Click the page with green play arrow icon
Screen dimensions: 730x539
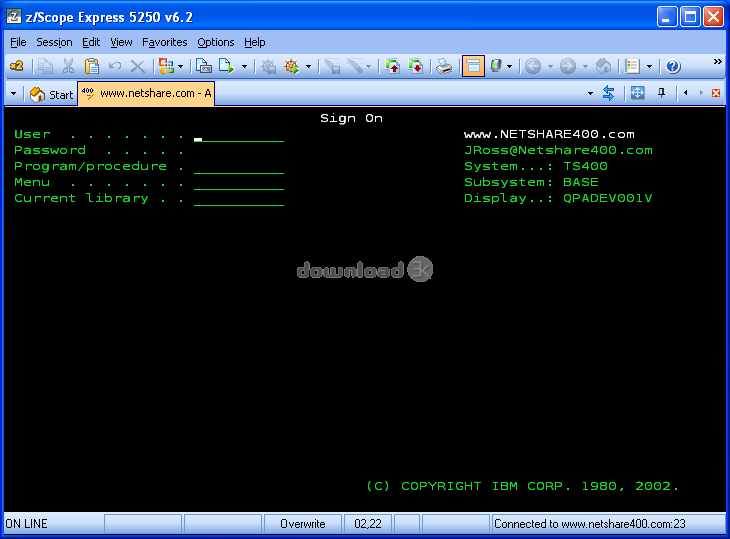pos(227,66)
